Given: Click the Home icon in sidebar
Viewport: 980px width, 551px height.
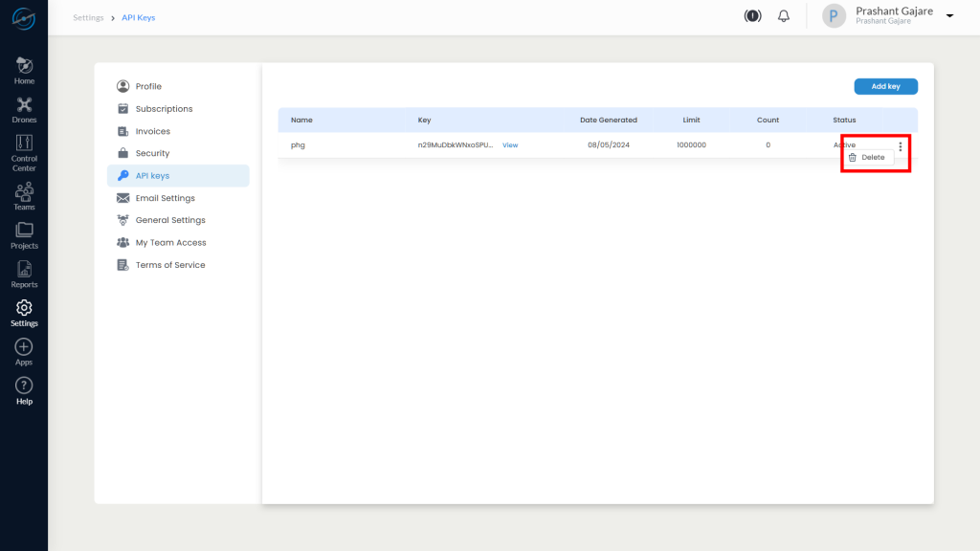Looking at the screenshot, I should (24, 67).
